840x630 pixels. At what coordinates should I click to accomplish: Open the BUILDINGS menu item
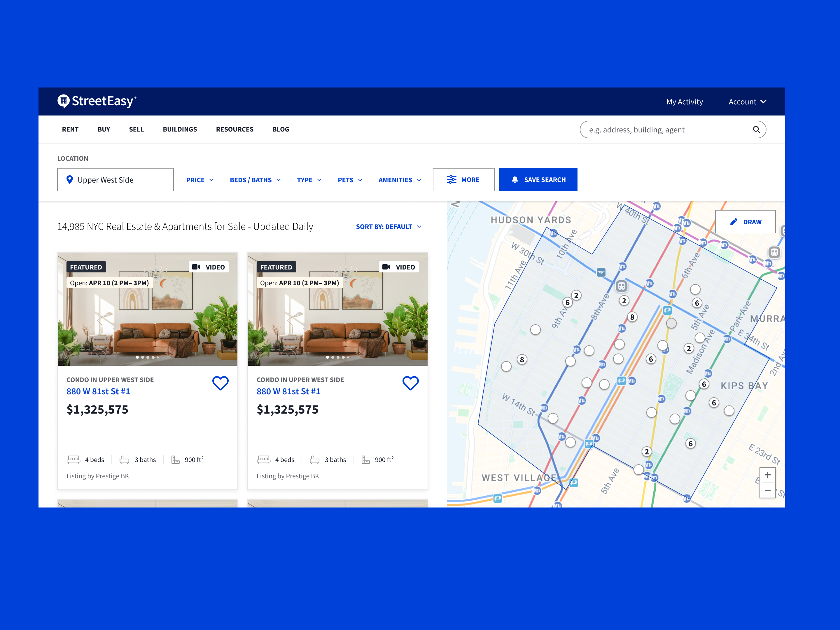(180, 129)
